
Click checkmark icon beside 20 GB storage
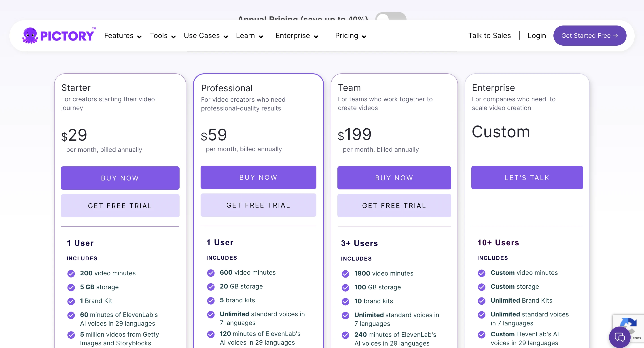tap(211, 287)
